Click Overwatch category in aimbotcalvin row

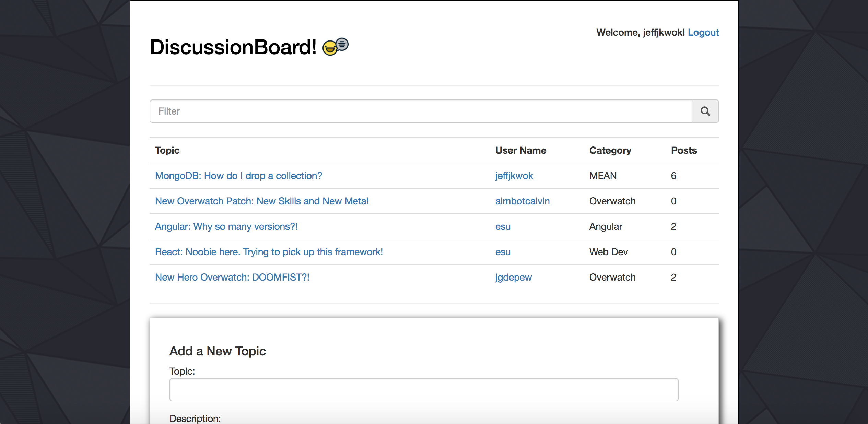coord(612,201)
